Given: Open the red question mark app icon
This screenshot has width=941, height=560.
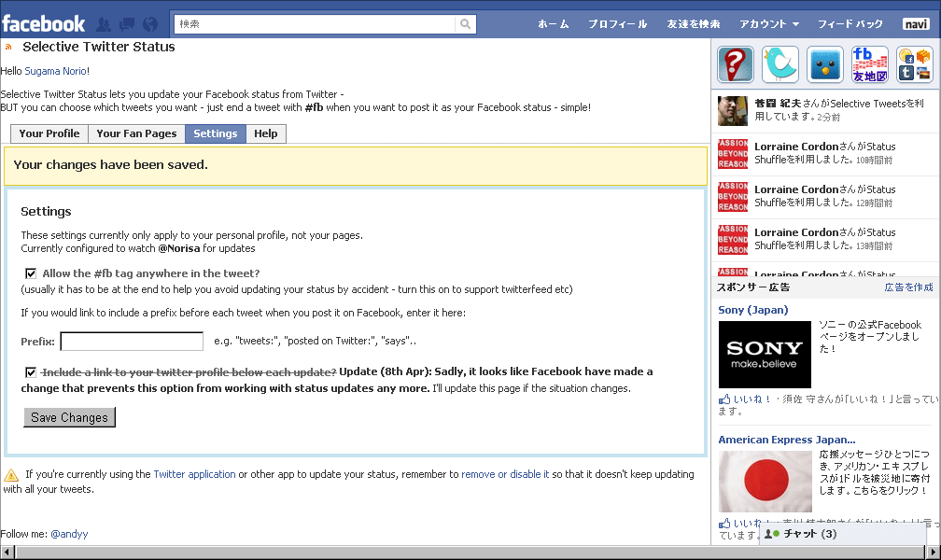Looking at the screenshot, I should pos(736,64).
